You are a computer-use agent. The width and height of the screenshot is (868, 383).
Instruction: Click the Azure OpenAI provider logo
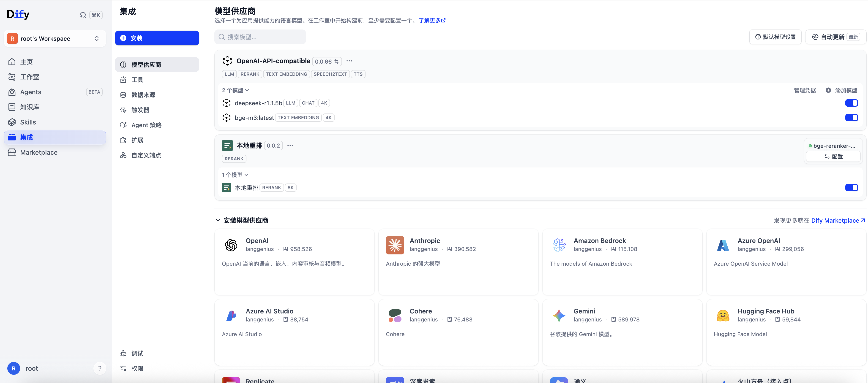(x=723, y=245)
